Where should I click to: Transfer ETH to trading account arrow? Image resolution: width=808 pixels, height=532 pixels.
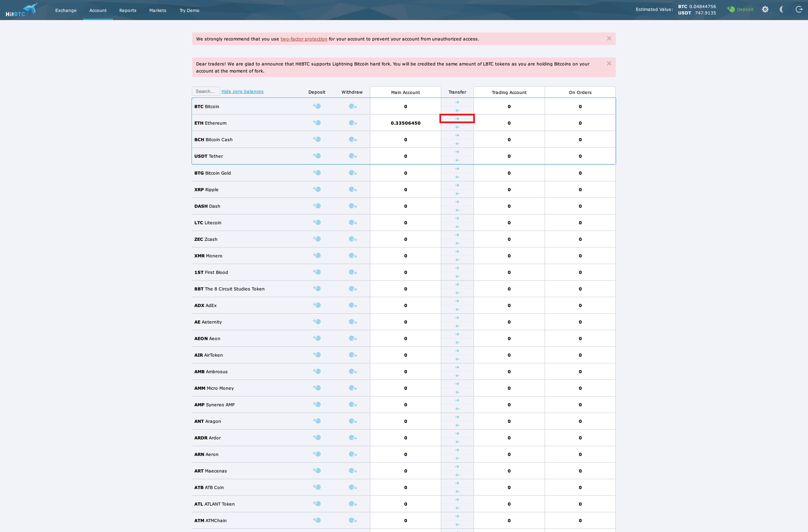(x=457, y=119)
